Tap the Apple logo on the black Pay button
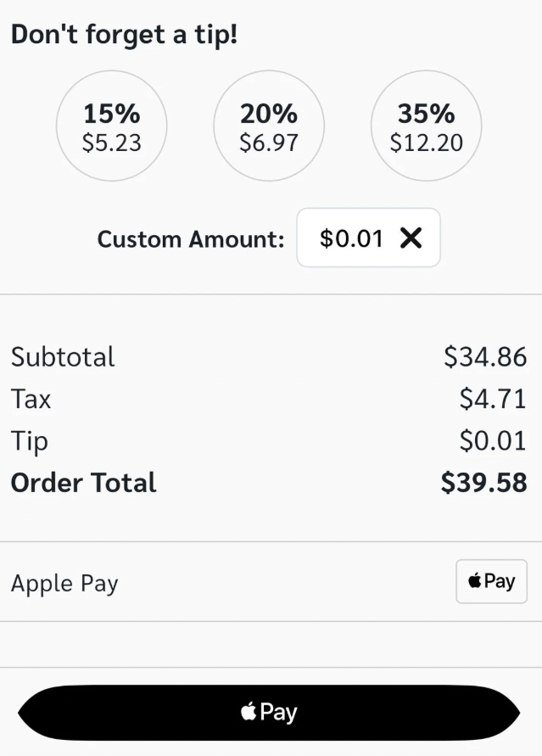This screenshot has width=542, height=756. [x=249, y=712]
